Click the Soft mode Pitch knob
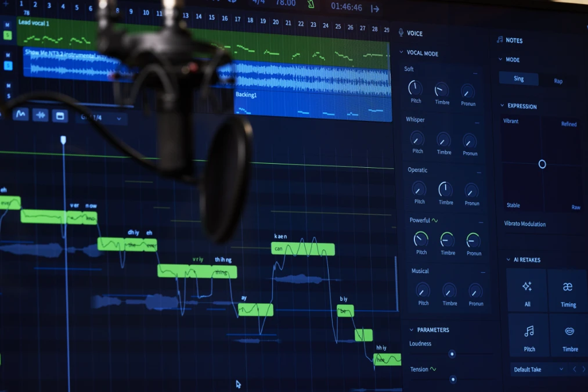The height and width of the screenshot is (392, 588). 415,88
